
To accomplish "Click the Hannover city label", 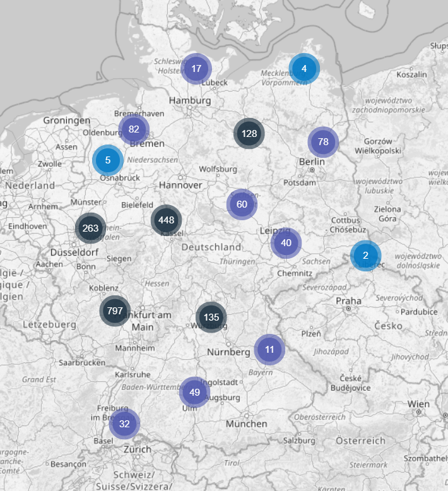I will pos(180,185).
